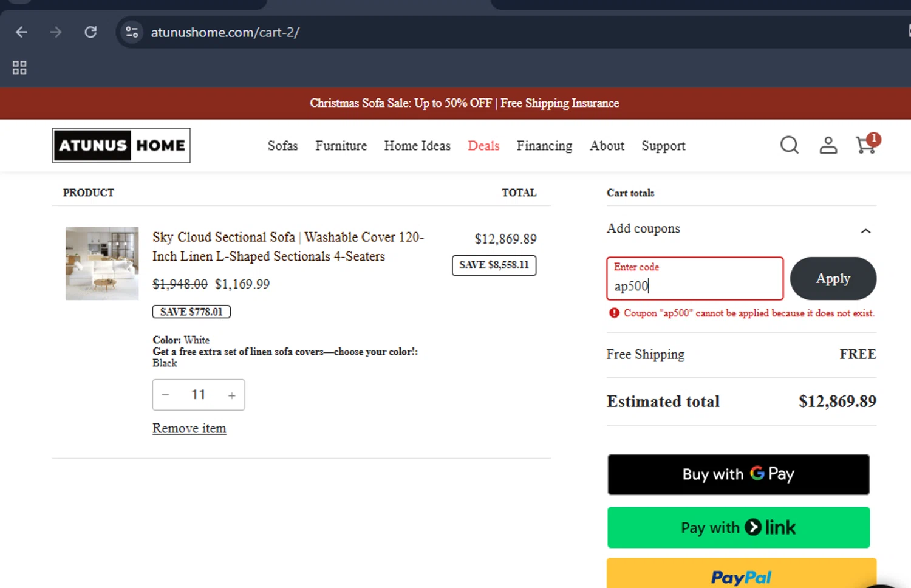Collapse the Add coupons section chevron
This screenshot has height=588, width=911.
point(866,231)
